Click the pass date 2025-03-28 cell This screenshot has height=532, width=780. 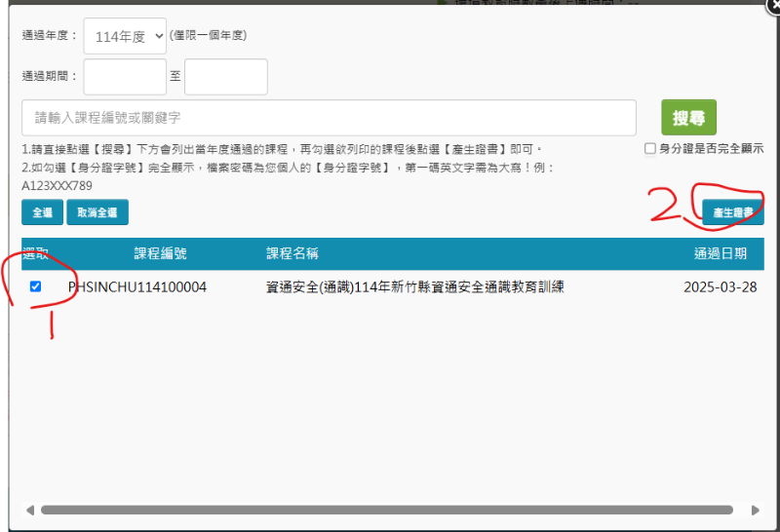coord(720,287)
